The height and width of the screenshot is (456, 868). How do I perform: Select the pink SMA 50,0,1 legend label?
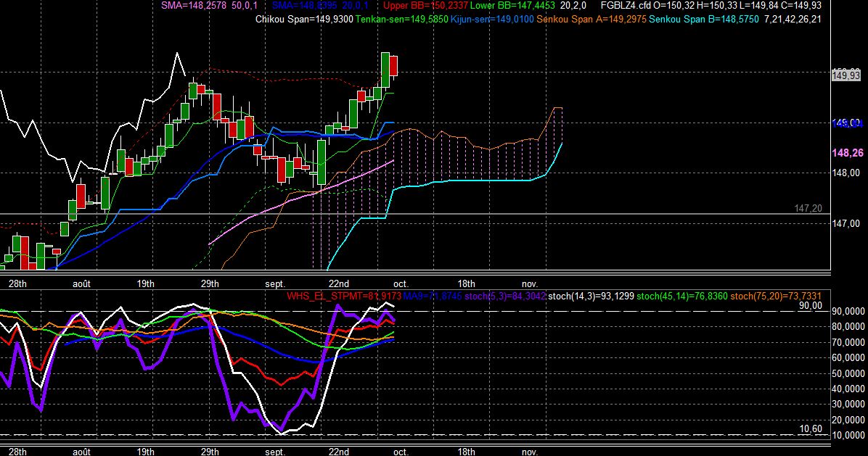[x=209, y=6]
